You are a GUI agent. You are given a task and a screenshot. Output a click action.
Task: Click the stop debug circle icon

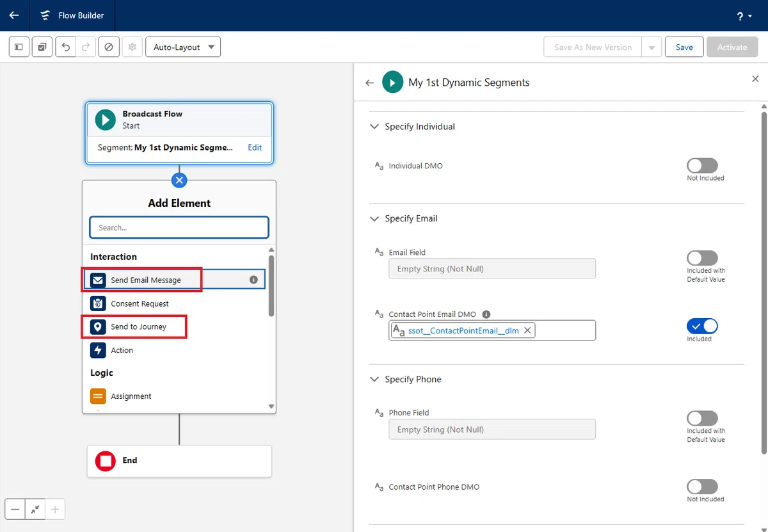109,47
